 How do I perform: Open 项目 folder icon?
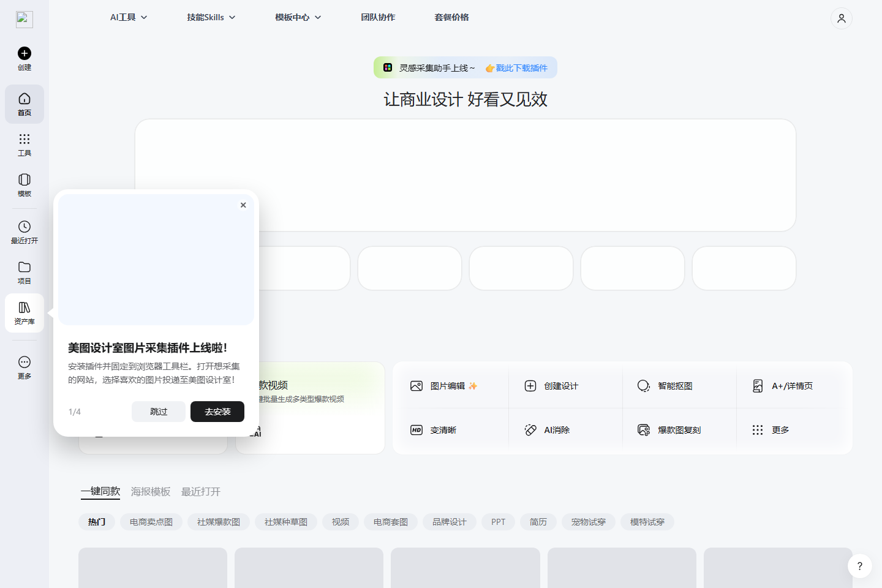point(24,267)
